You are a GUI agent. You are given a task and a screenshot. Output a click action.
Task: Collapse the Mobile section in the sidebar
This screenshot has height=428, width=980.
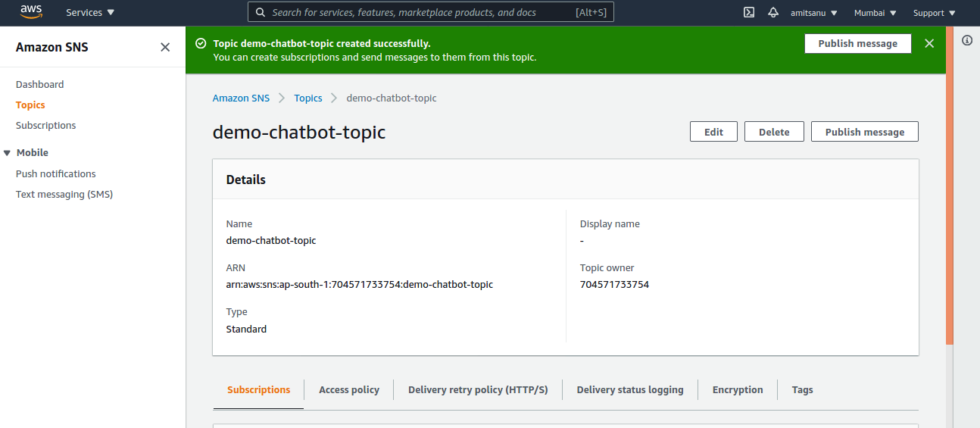7,153
